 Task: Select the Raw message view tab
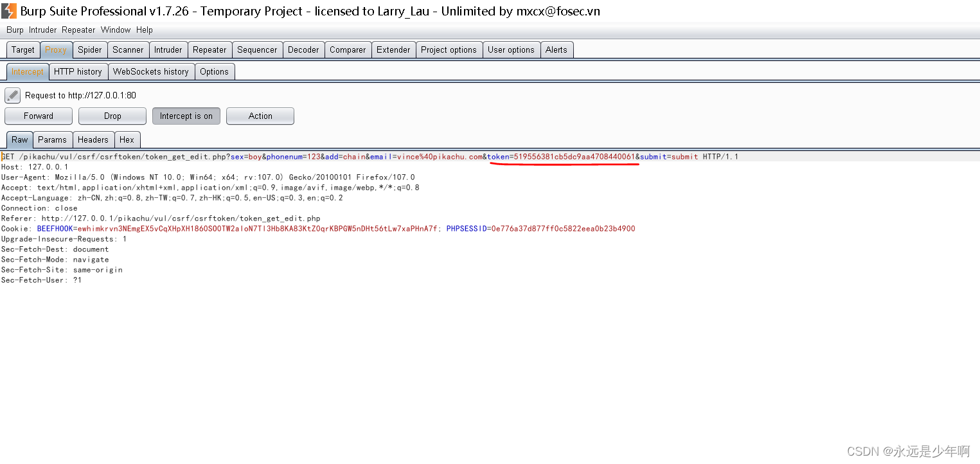(x=20, y=139)
